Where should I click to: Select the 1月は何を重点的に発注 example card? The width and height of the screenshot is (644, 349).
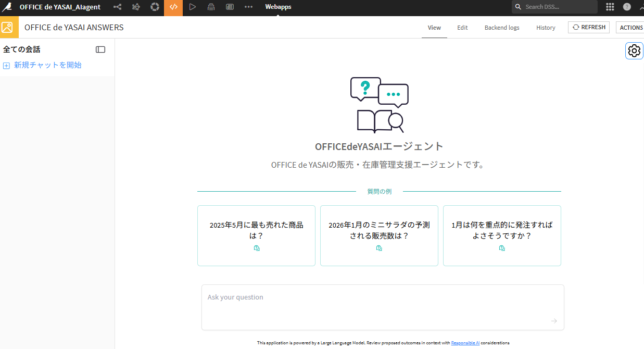[x=502, y=235]
